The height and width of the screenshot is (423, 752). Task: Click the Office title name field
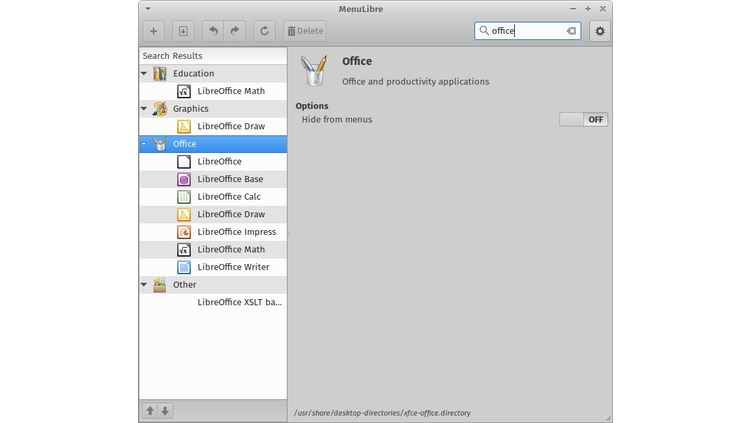click(x=357, y=62)
